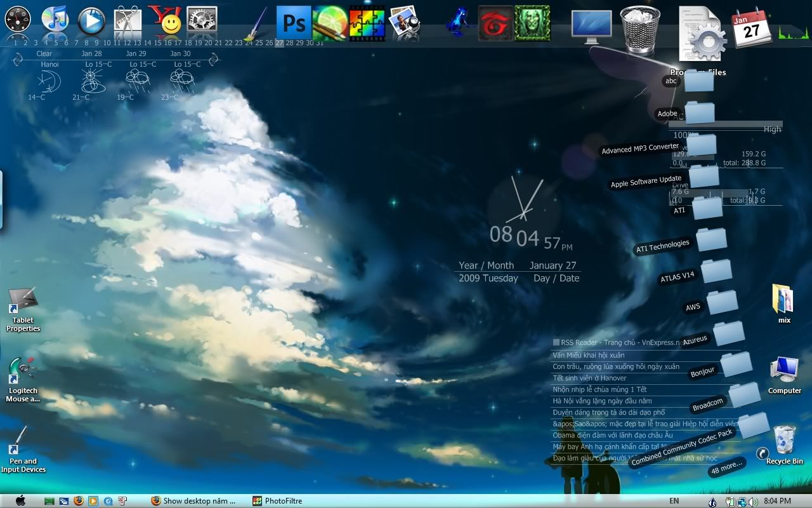Switch to the PhotoFiltre taskbar window
The image size is (812, 508).
[277, 500]
